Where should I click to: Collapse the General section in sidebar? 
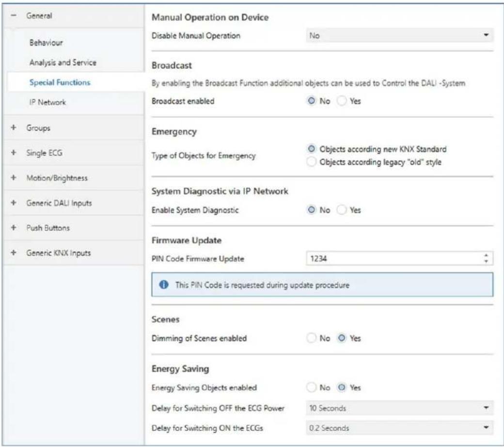[x=14, y=15]
